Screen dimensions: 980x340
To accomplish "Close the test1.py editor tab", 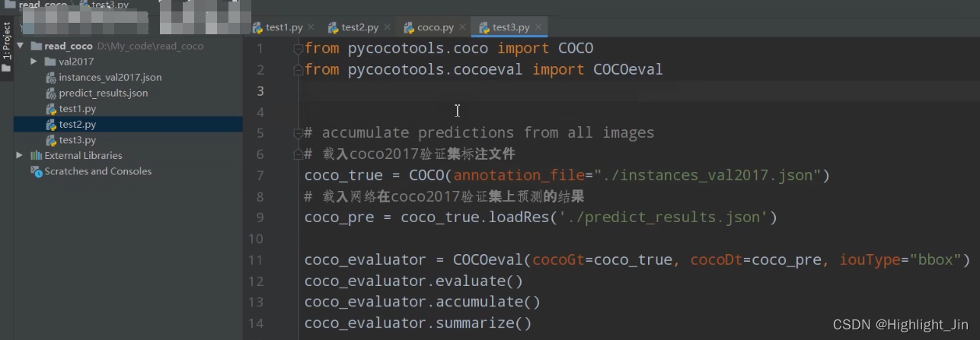I will click(x=312, y=27).
